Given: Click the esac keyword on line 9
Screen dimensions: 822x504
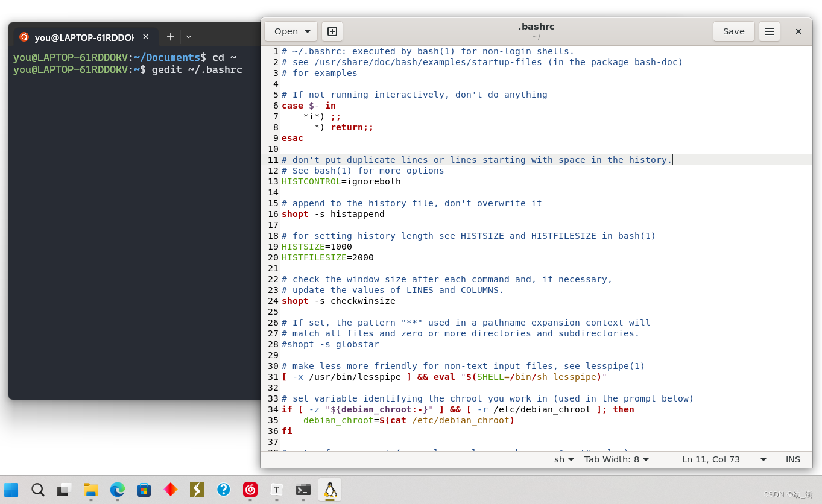Looking at the screenshot, I should point(292,138).
